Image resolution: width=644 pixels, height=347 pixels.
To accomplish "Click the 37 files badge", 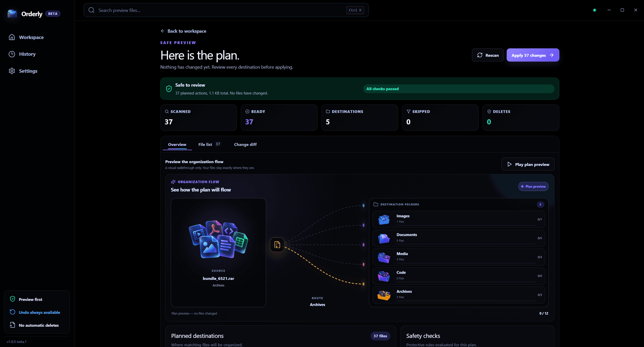I will coord(380,336).
